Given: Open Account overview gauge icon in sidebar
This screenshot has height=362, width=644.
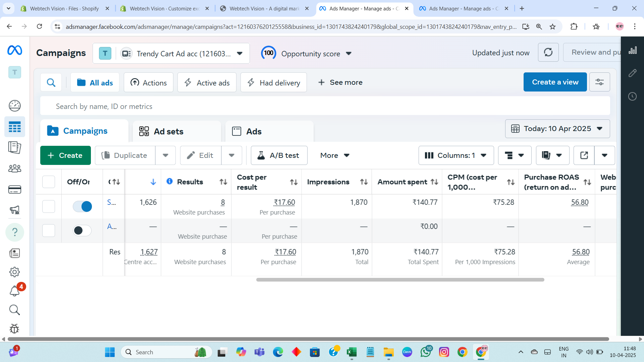Looking at the screenshot, I should click(14, 106).
